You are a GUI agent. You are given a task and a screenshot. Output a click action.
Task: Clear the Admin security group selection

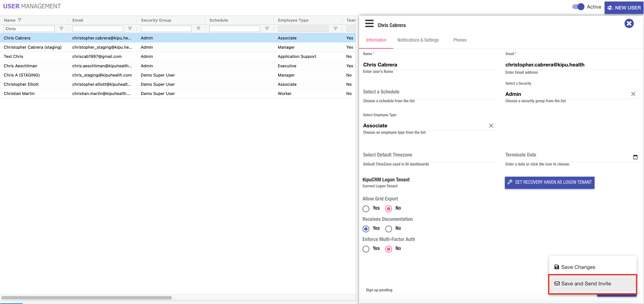[x=633, y=94]
